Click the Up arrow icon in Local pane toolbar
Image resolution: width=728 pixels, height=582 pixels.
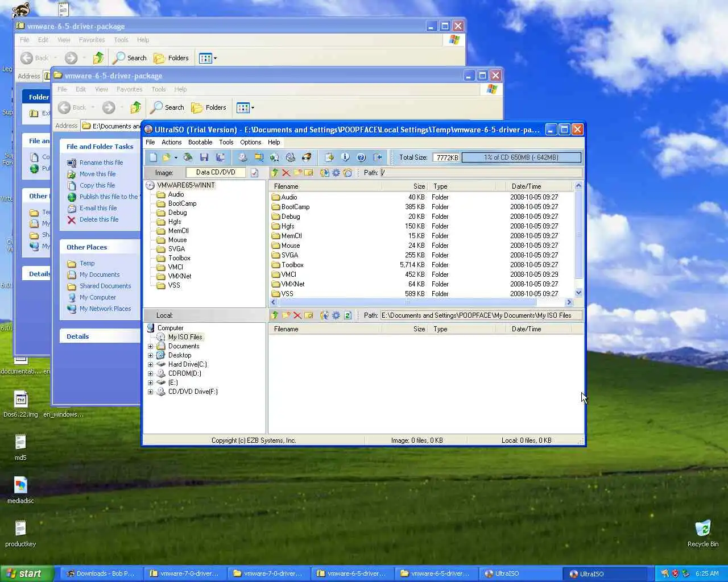pyautogui.click(x=275, y=315)
